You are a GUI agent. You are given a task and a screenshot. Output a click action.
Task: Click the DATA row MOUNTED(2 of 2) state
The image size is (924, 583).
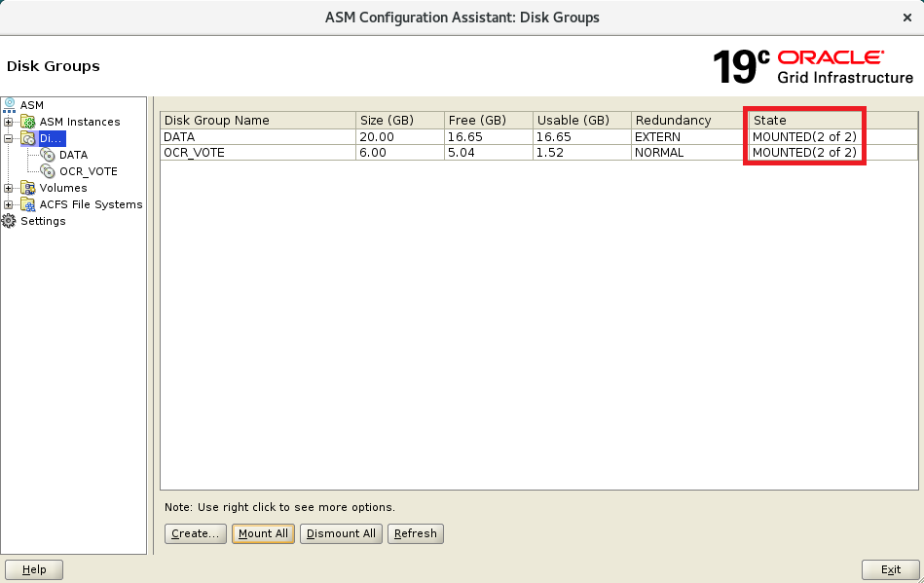click(833, 136)
